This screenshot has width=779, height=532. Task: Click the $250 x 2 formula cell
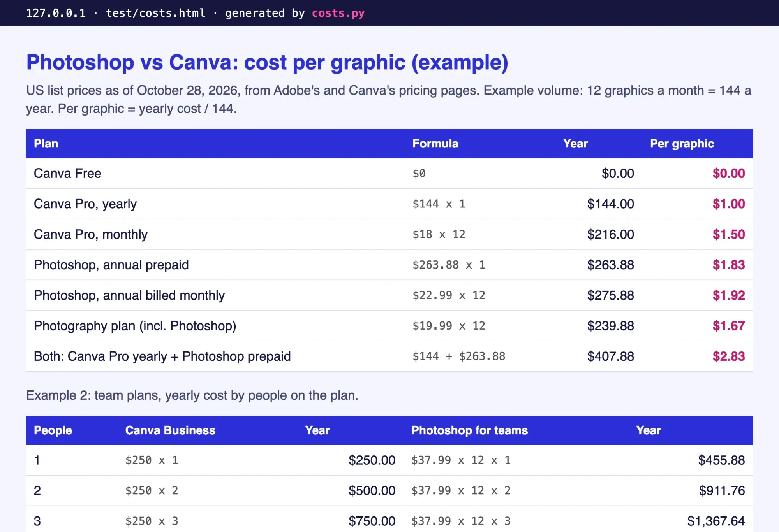152,491
